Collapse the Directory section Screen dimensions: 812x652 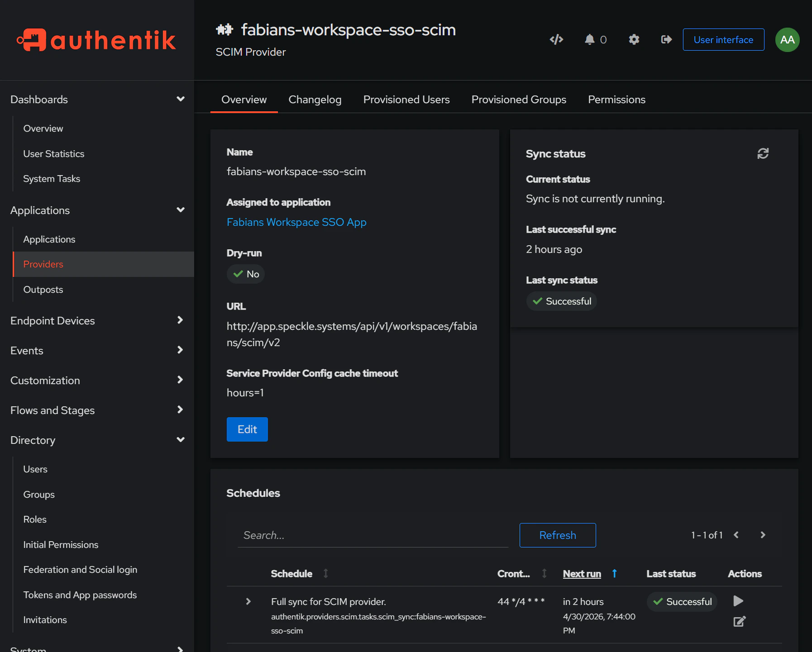pos(181,440)
